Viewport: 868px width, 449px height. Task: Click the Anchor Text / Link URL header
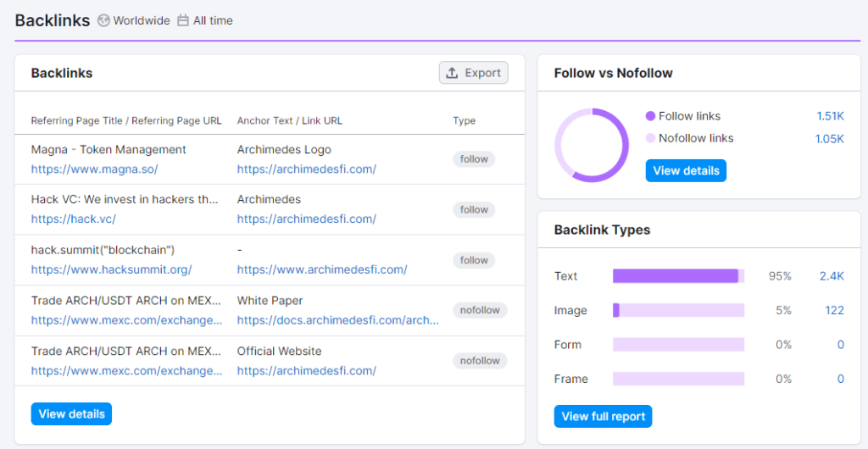pos(290,120)
